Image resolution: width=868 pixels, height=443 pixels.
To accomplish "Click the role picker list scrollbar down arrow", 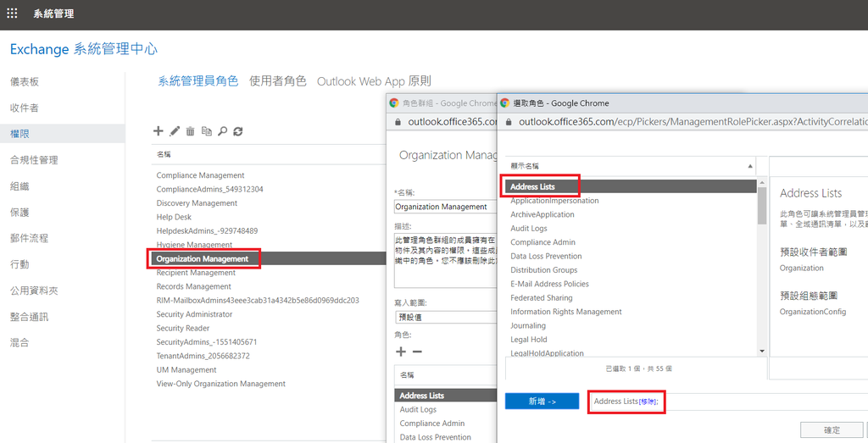I will coord(762,352).
